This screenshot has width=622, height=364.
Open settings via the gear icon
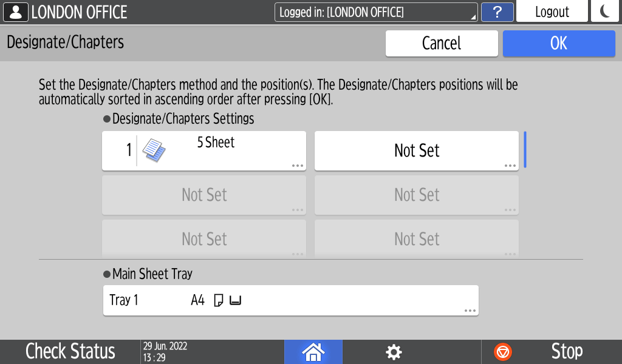coord(394,352)
